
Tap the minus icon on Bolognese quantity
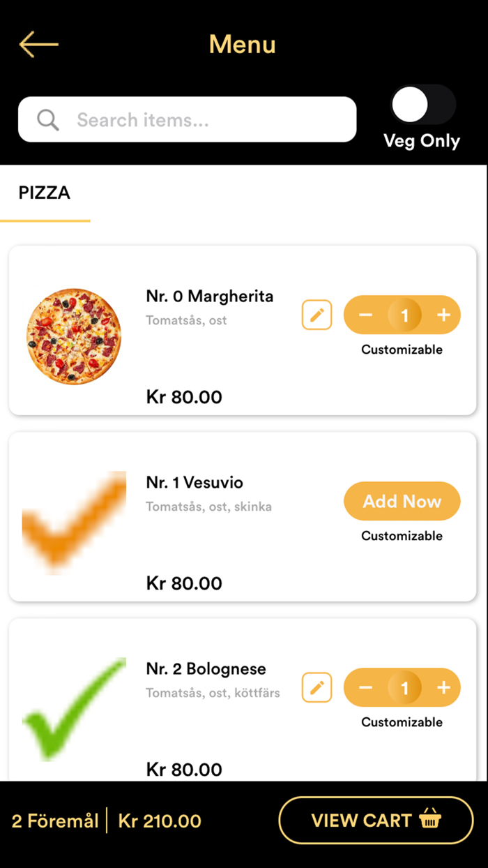pyautogui.click(x=364, y=687)
